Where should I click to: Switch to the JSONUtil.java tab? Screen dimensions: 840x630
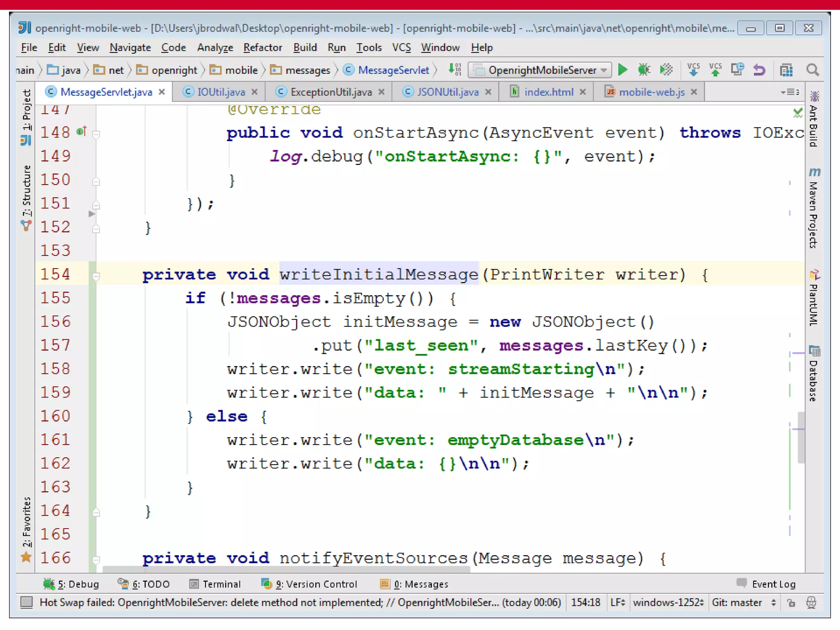coord(447,92)
